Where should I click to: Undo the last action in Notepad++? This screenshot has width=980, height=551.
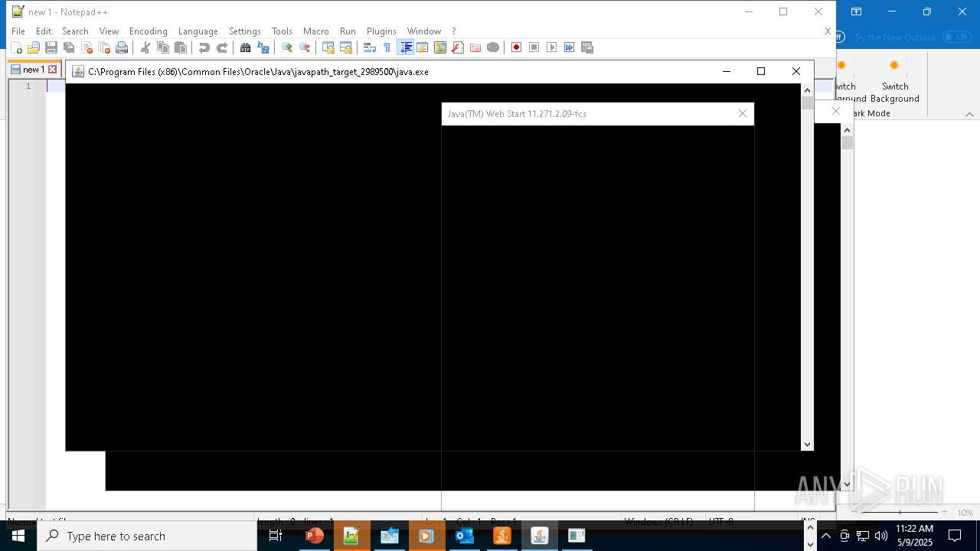coord(204,47)
